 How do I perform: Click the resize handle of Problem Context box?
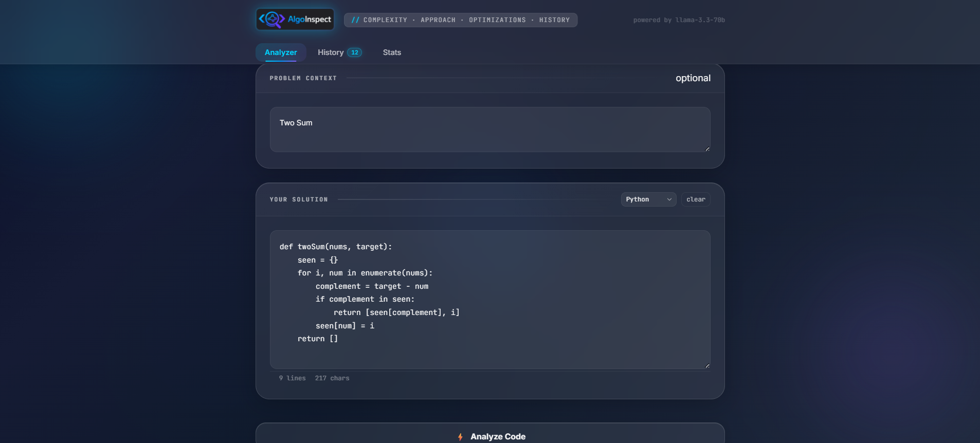point(707,149)
